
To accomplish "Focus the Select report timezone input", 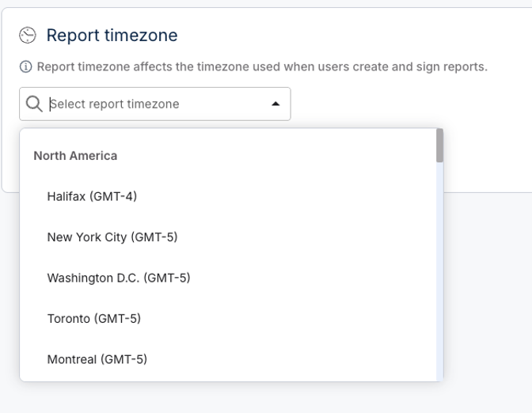I will (154, 104).
